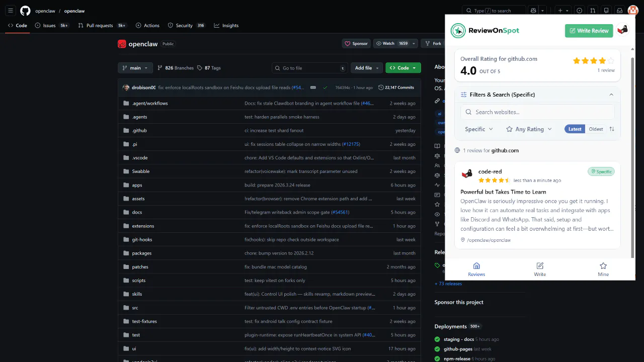Open the 87 Tags link
Image resolution: width=644 pixels, height=362 pixels.
[209, 68]
